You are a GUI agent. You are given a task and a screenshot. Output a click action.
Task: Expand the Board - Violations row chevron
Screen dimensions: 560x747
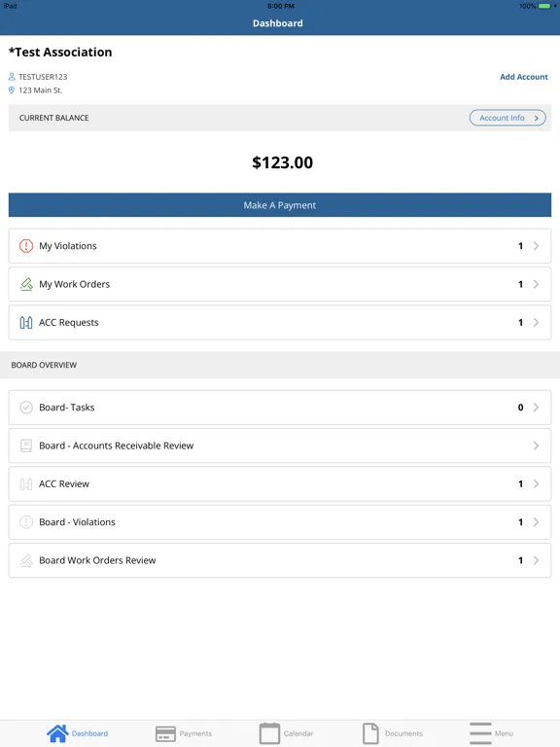pos(537,522)
